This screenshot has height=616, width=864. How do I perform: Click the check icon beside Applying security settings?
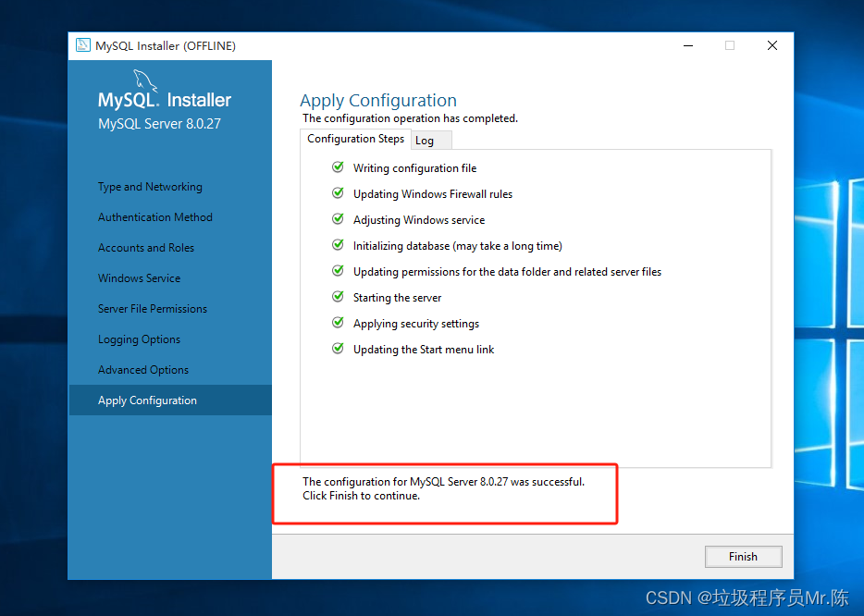click(x=338, y=322)
